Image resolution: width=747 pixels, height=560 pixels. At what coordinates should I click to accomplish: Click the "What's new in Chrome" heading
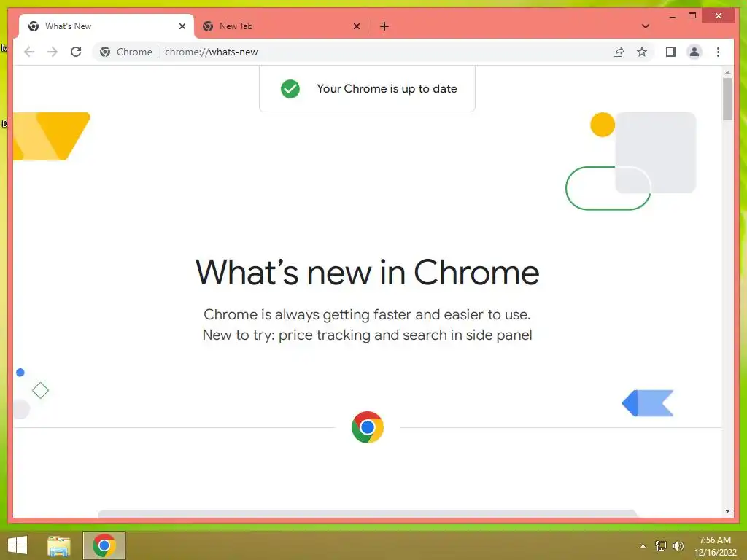click(x=368, y=273)
